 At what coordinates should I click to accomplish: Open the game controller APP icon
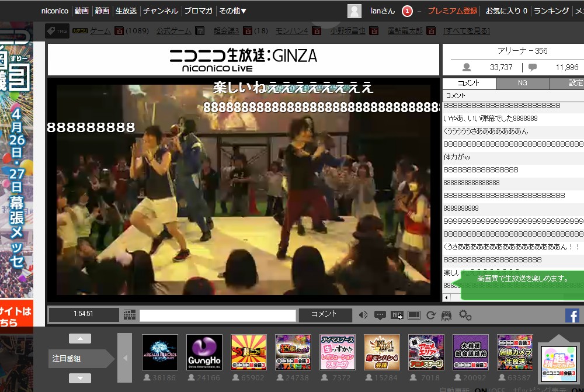(x=447, y=315)
